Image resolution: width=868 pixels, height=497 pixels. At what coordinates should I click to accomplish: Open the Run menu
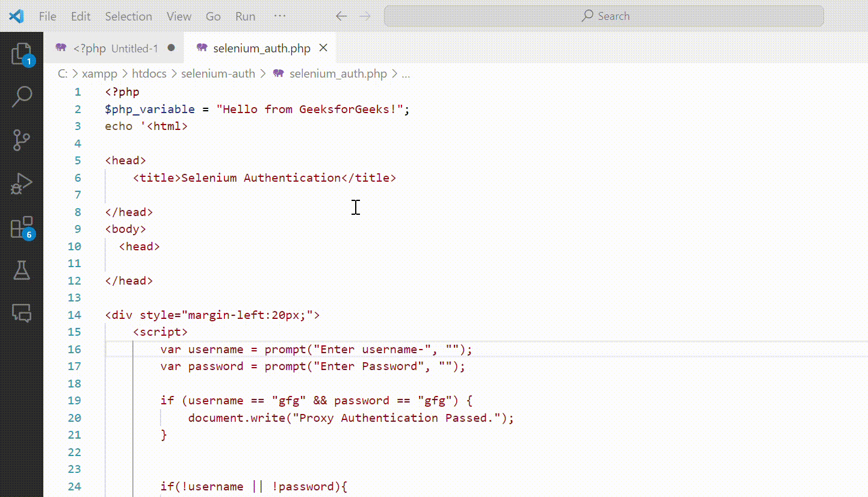pyautogui.click(x=245, y=16)
